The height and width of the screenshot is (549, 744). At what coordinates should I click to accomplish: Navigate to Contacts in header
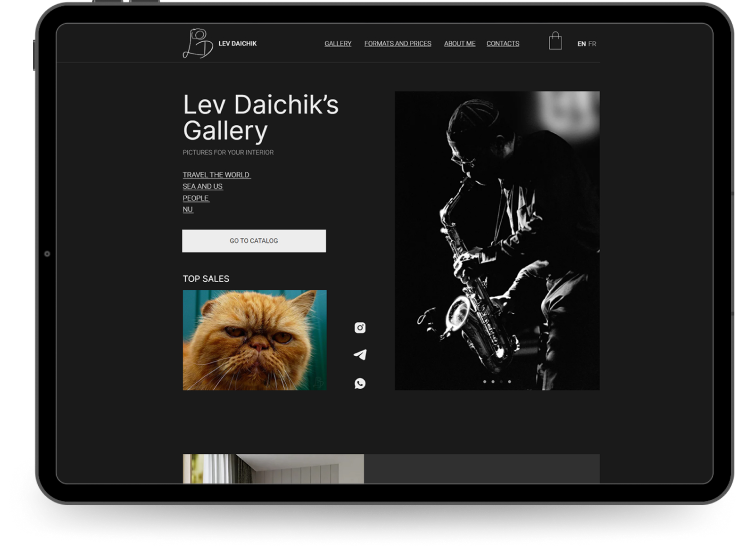(503, 44)
